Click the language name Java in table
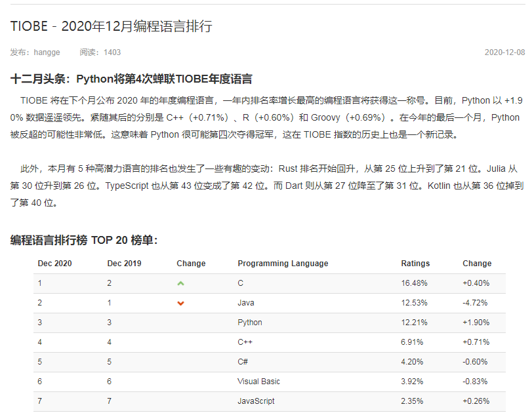Screen dimensions: 532x415 coord(245,303)
